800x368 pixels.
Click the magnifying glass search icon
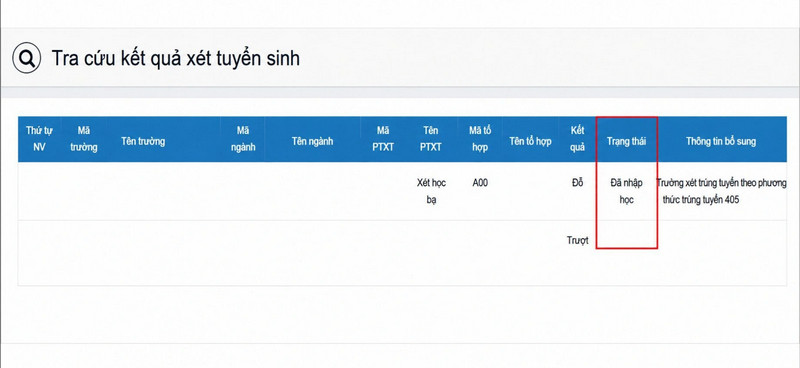pyautogui.click(x=27, y=59)
